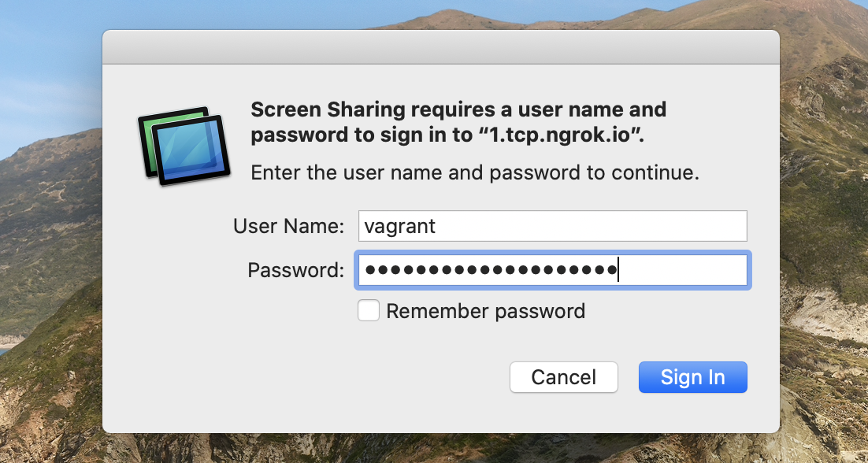Toggle the Remember password checkbox
Viewport: 868px width, 463px height.
pyautogui.click(x=369, y=311)
